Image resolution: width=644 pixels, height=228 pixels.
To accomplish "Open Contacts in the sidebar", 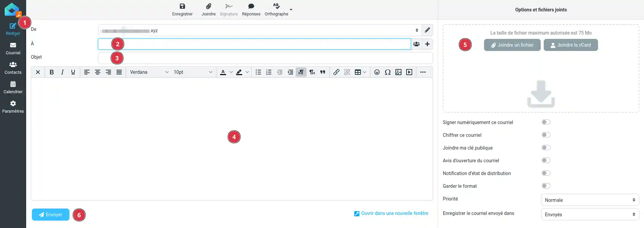I will click(13, 68).
